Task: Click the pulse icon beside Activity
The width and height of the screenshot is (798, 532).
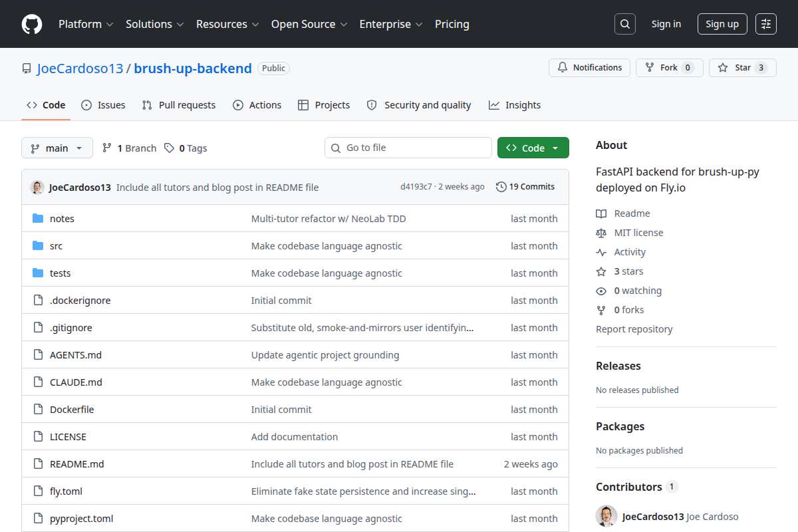Action: point(601,252)
